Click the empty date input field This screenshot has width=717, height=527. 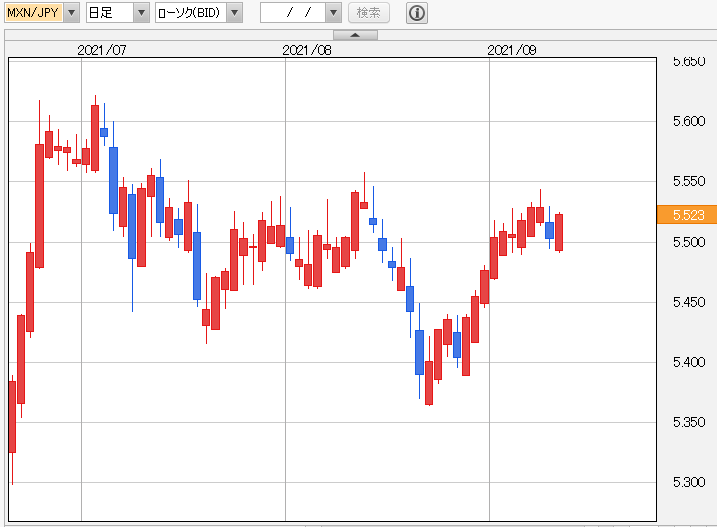293,13
